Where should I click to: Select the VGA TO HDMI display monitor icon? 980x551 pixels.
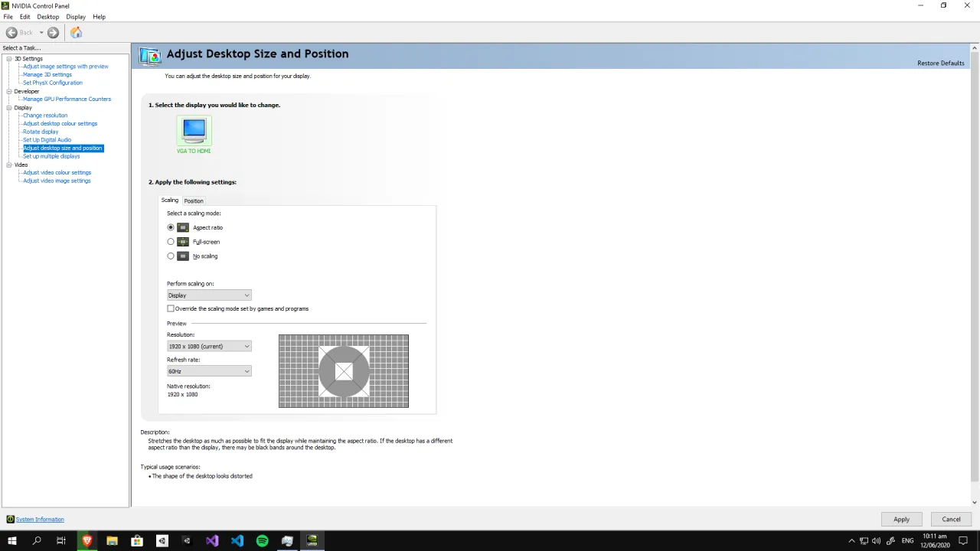193,130
